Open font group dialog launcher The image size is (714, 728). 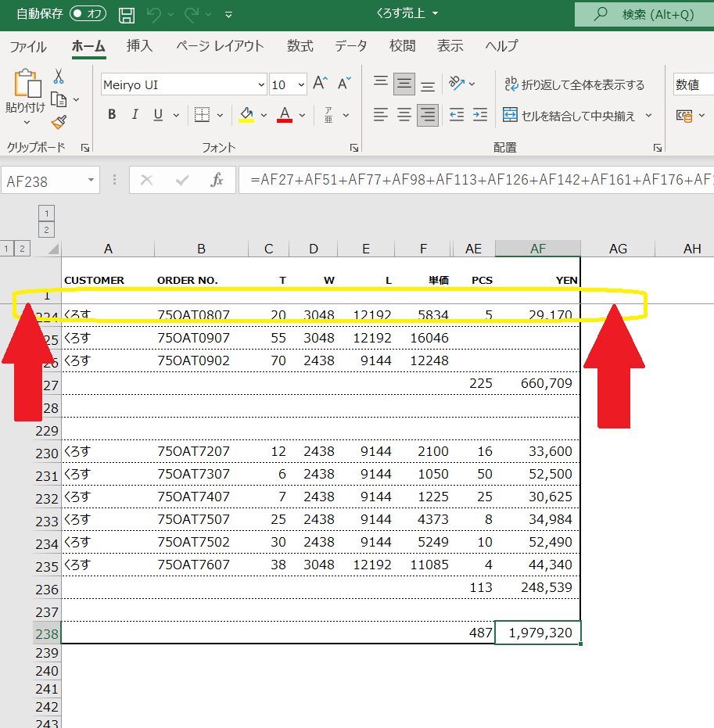tap(354, 148)
